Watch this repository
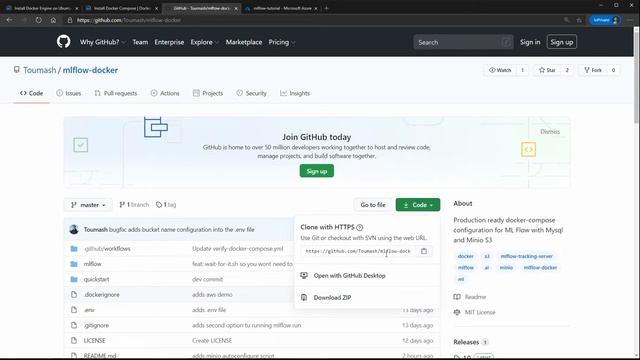Image resolution: width=640 pixels, height=360 pixels. (500, 70)
